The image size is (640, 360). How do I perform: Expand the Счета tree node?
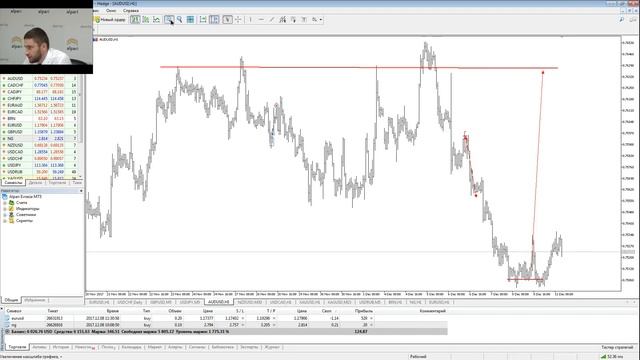(5, 202)
